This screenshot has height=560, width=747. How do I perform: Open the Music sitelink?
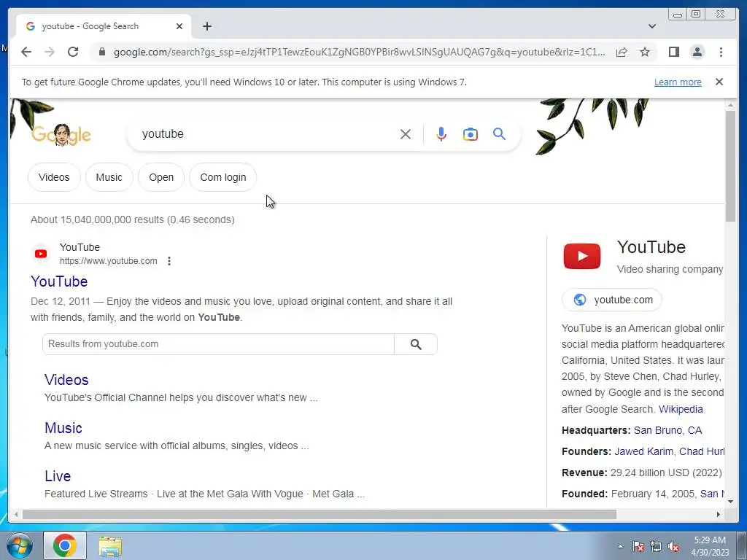pos(63,427)
